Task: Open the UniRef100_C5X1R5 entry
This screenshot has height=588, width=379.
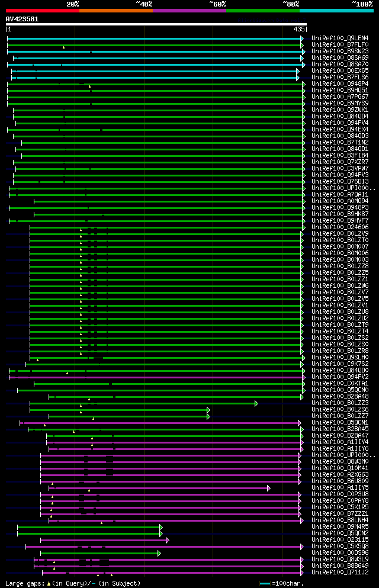Action: coord(340,507)
